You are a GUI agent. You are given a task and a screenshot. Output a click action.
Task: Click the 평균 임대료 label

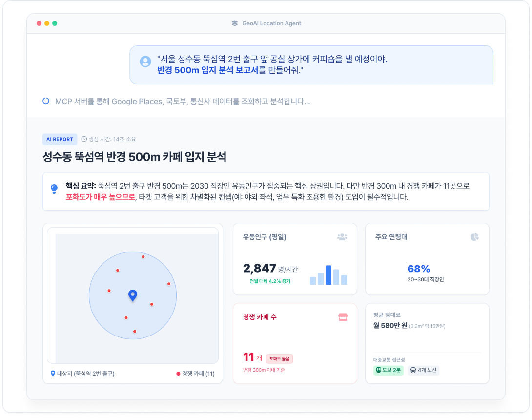point(387,315)
